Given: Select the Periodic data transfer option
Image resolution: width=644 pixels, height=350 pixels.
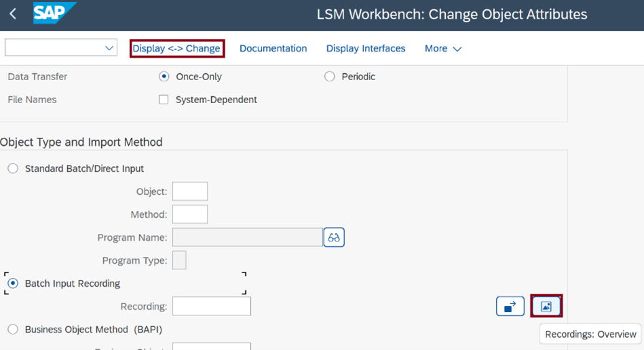Looking at the screenshot, I should (330, 77).
